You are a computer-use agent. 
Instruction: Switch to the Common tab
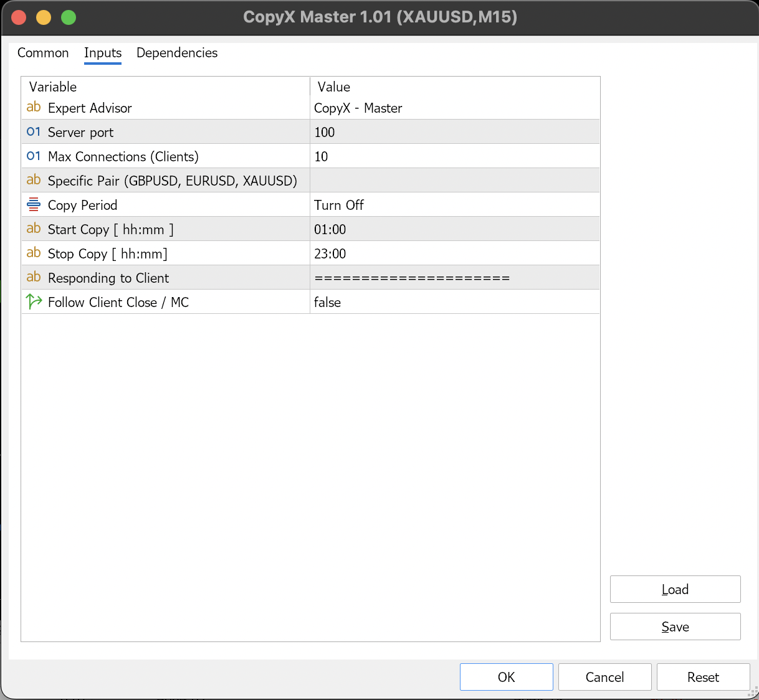pos(43,53)
